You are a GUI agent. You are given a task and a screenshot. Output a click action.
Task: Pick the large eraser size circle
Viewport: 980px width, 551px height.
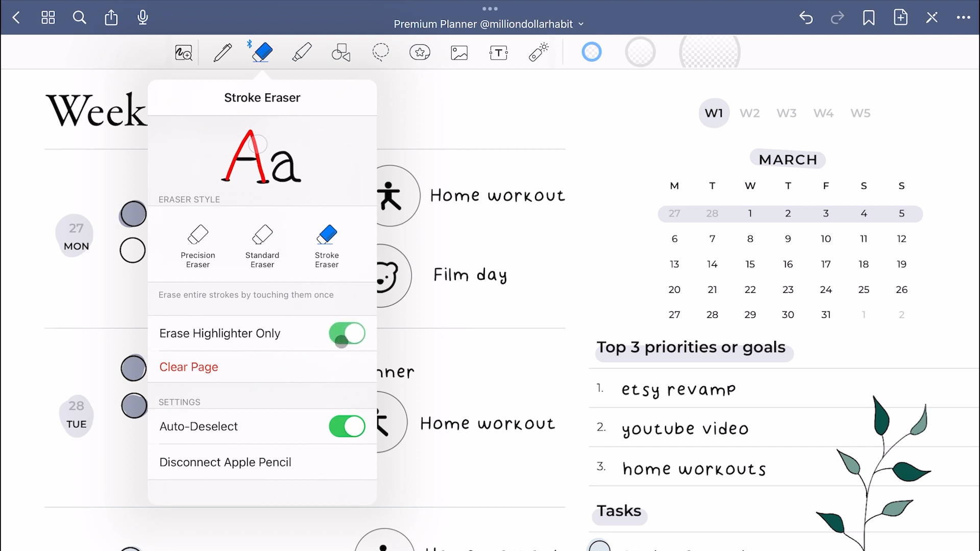pos(709,52)
